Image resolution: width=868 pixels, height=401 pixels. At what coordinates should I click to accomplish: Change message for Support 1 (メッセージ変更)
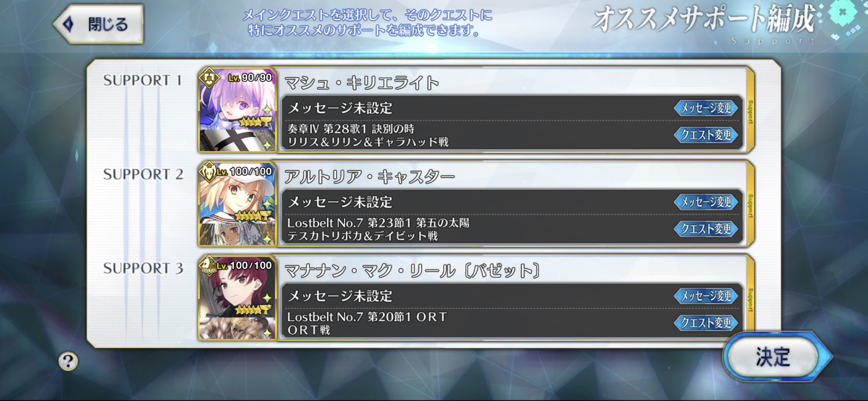tap(706, 108)
